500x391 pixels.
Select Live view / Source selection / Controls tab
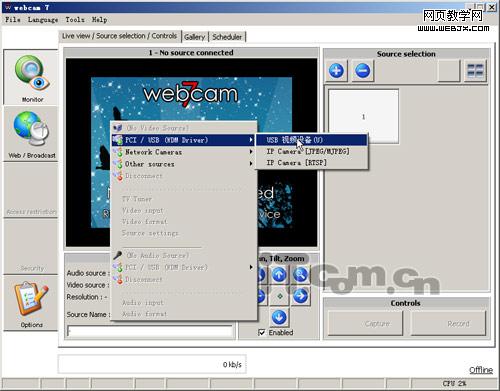pyautogui.click(x=120, y=36)
